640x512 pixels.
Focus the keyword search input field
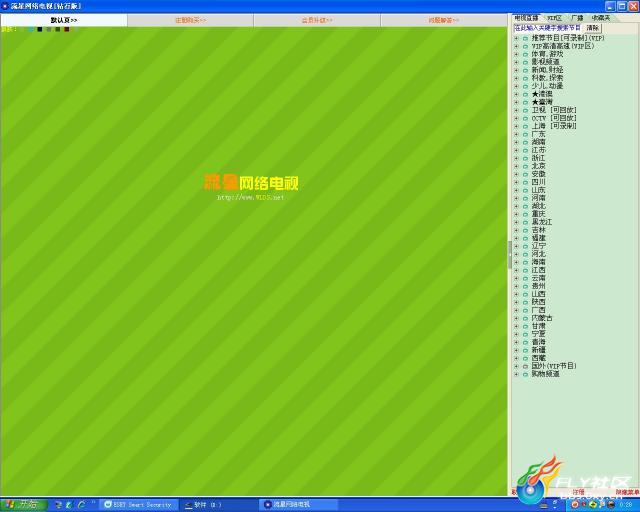[547, 28]
